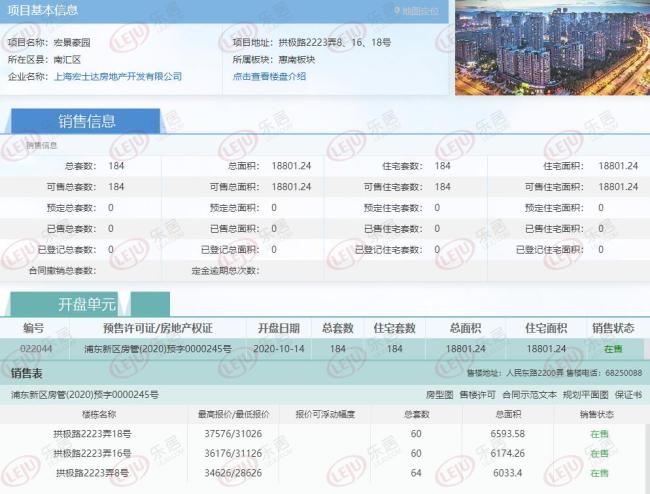Open company link 上海宏士达房地产开发有限公司
650x494 pixels.
[x=118, y=76]
